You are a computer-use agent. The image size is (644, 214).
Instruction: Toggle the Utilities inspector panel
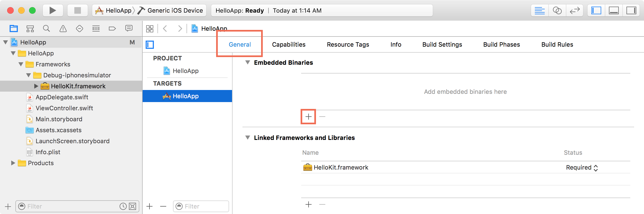tap(631, 11)
